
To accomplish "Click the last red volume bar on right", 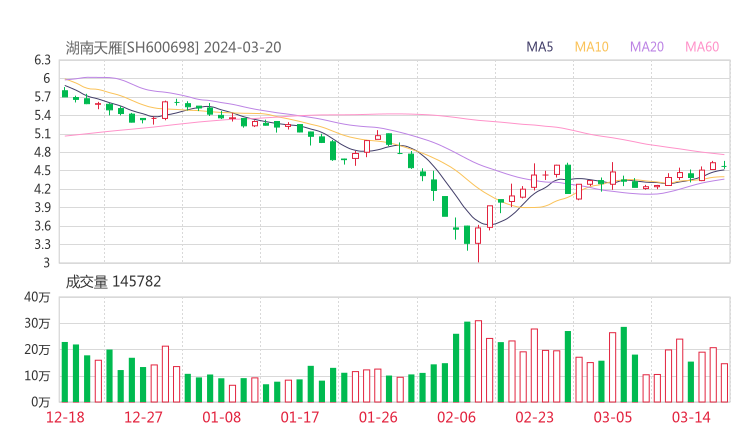I will point(724,383).
